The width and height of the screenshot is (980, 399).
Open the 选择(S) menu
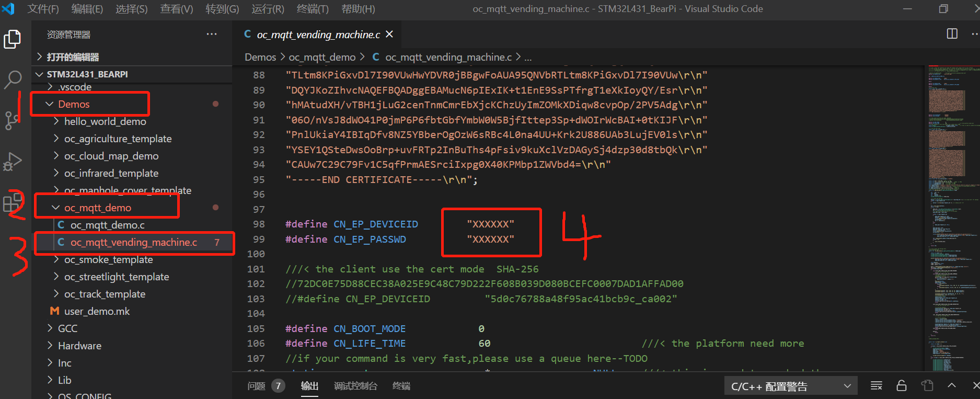pos(132,9)
